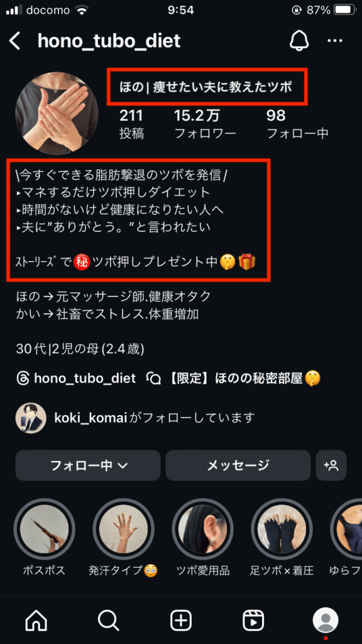Open Threads link hono_tubo_diet
This screenshot has height=644, width=362.
pos(76,378)
